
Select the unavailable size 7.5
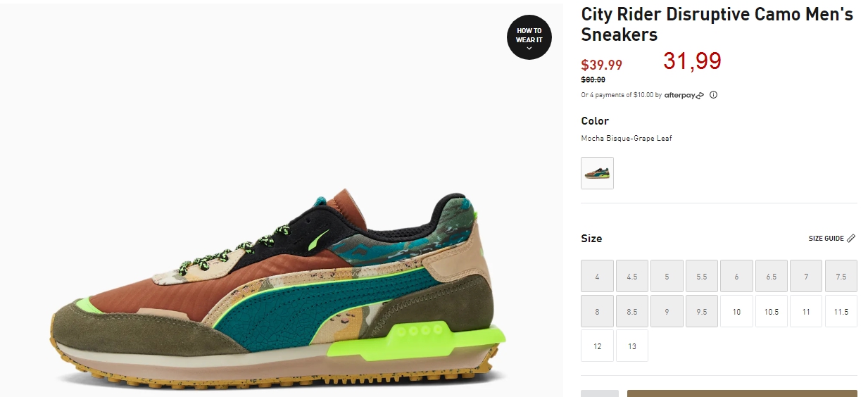pos(841,276)
